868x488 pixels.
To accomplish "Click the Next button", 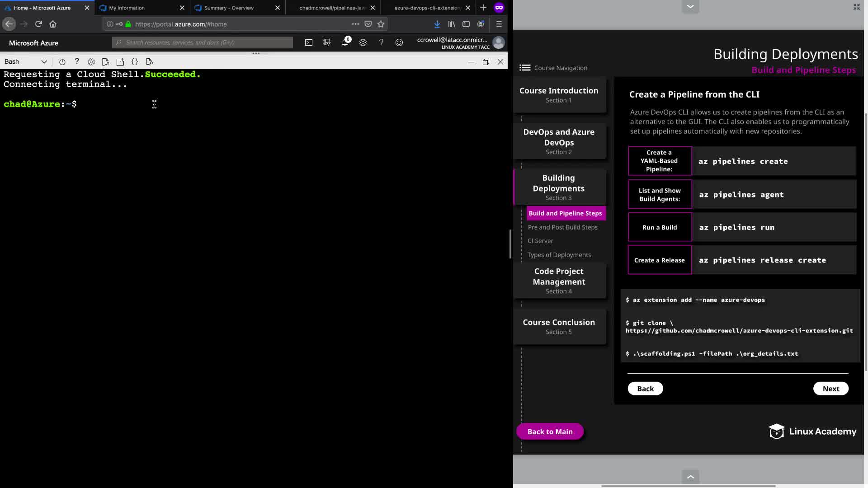I will 830,389.
